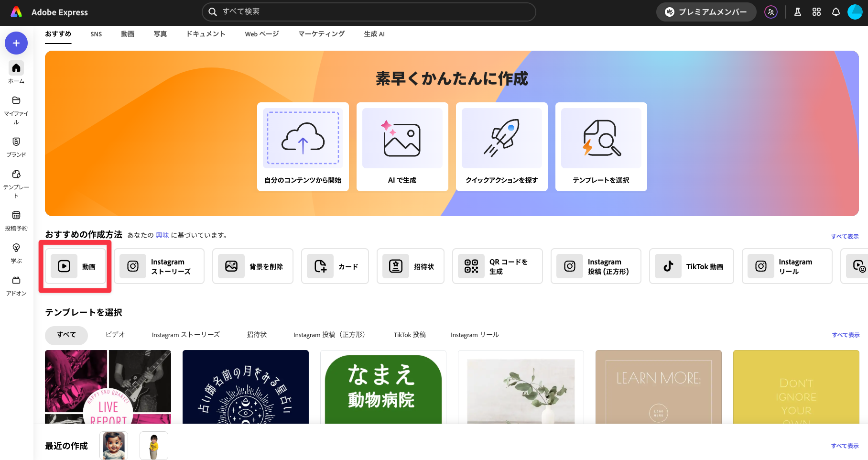Click 自分のコンテンツから開始 upload card

pos(303,147)
